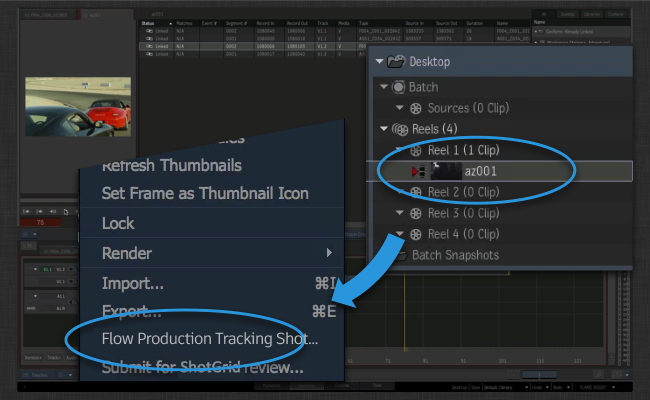Click the Matches column header
The height and width of the screenshot is (400, 650).
[186, 23]
